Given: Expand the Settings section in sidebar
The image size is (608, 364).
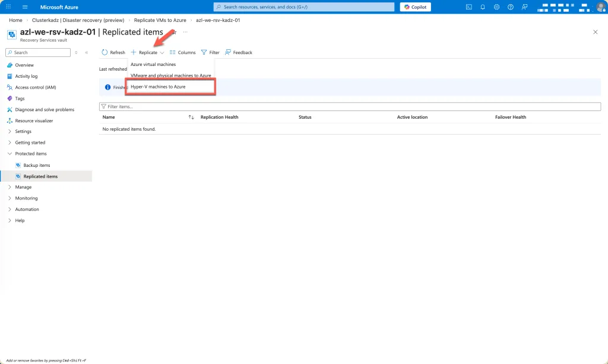Looking at the screenshot, I should pyautogui.click(x=23, y=131).
